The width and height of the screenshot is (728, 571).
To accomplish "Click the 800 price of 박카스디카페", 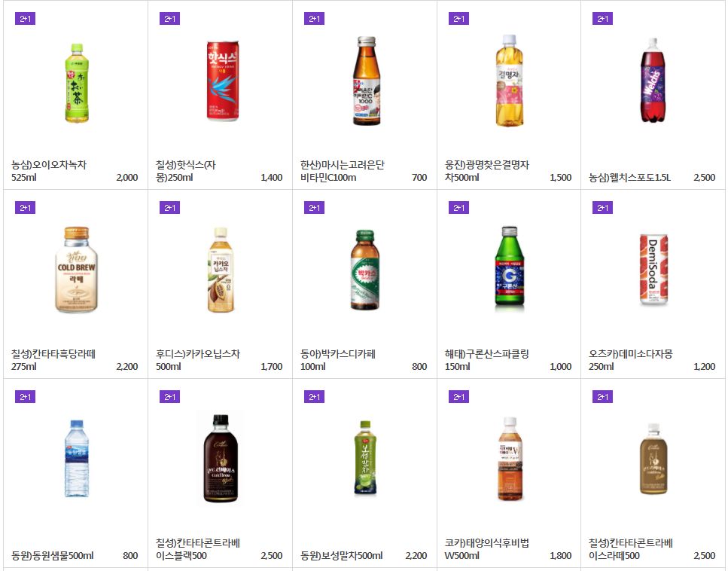I will click(x=419, y=367).
